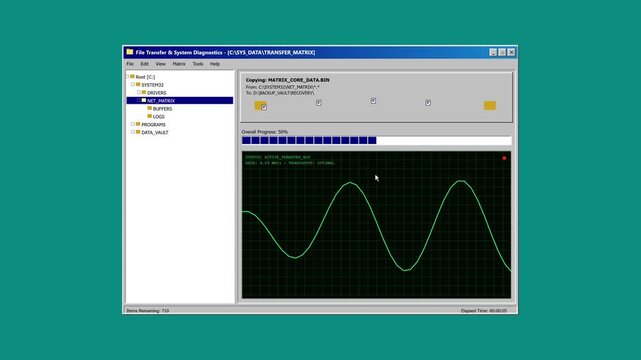Click the green sine wave oscilloscope graph
The image size is (641, 360).
(377, 226)
